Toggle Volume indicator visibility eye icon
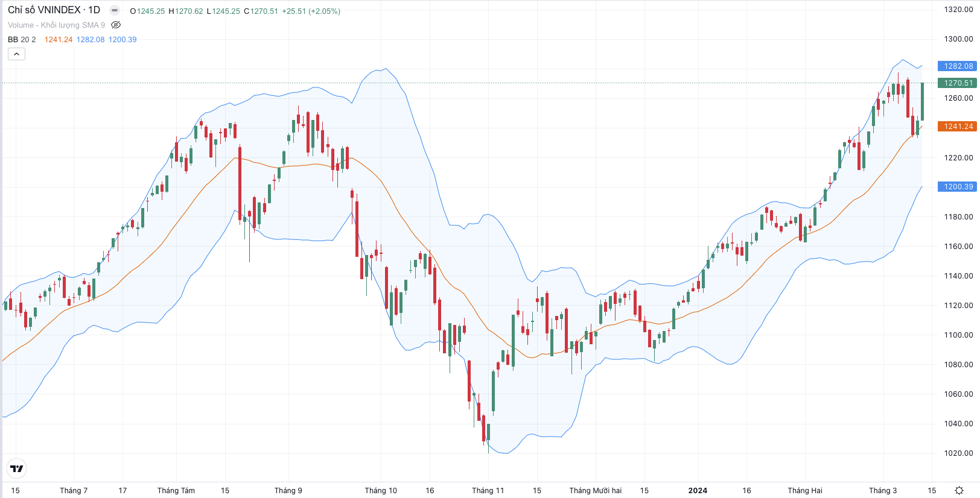Viewport: 980px width, 498px height. pos(116,25)
